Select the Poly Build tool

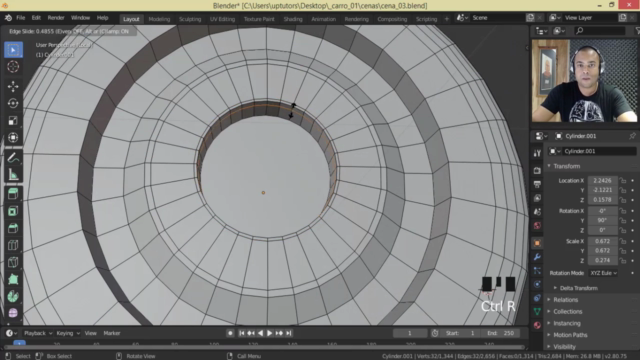tap(13, 279)
